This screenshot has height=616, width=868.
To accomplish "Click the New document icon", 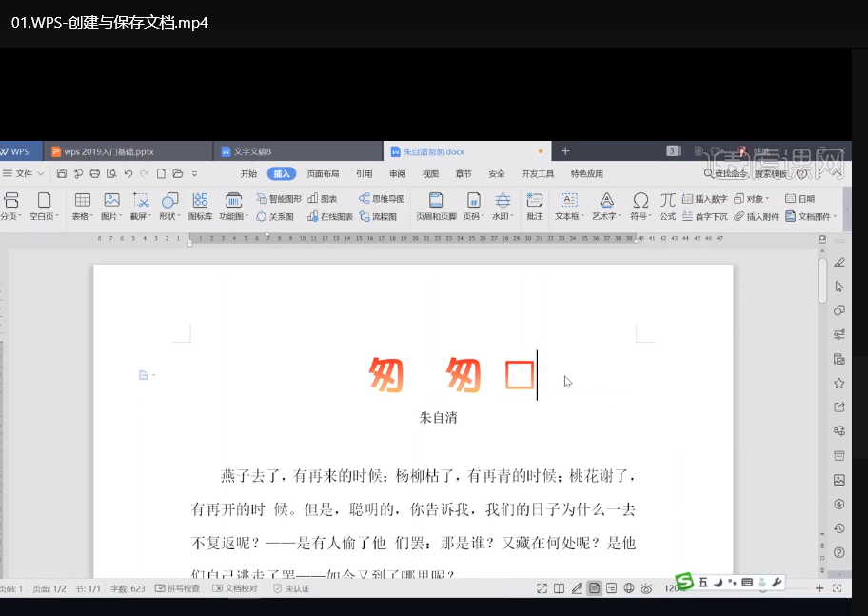I will pyautogui.click(x=161, y=173).
